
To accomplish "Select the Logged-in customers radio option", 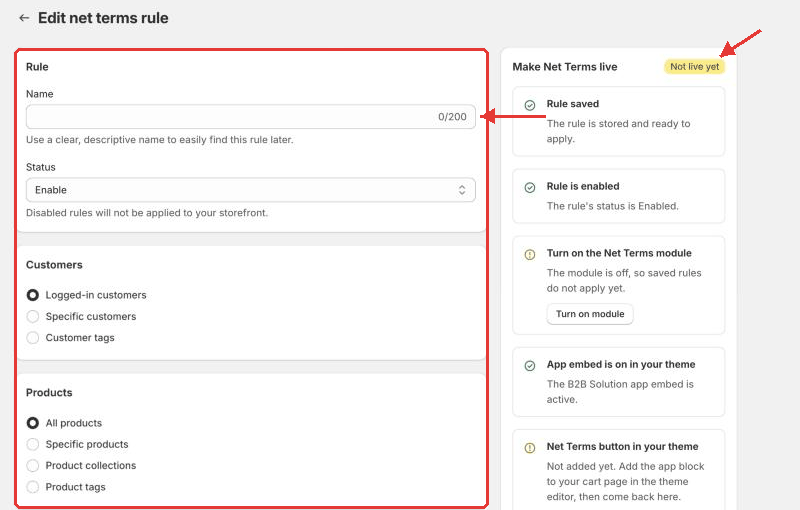I will click(x=33, y=295).
